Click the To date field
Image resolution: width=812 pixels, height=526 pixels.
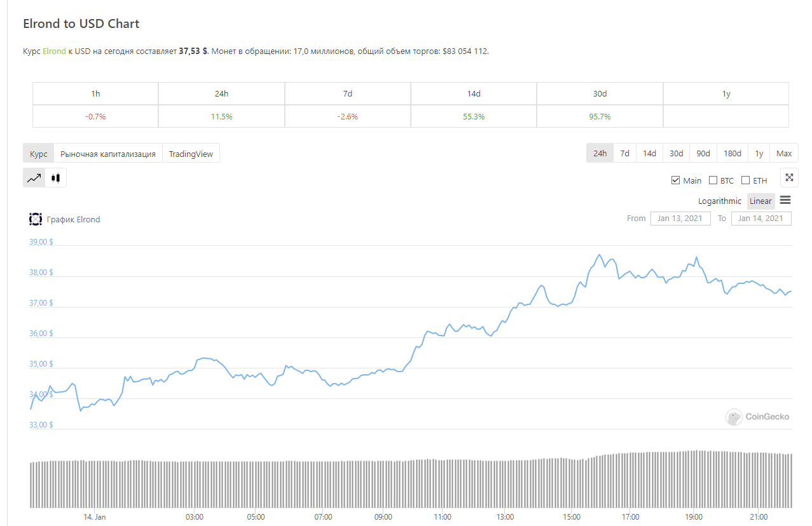click(762, 219)
